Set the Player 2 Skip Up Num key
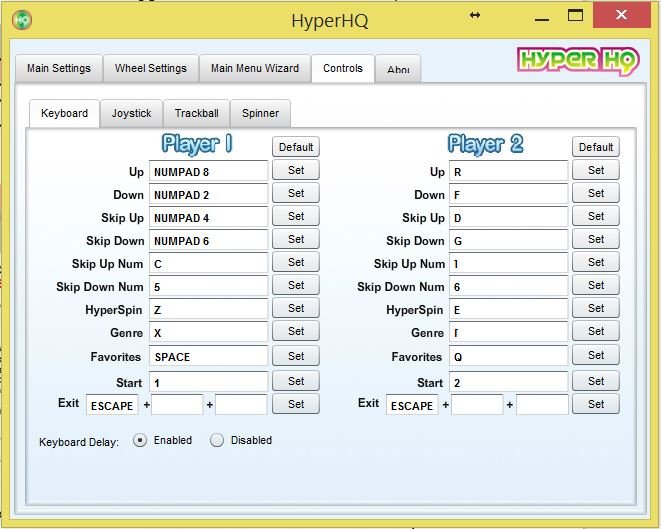 pyautogui.click(x=596, y=262)
